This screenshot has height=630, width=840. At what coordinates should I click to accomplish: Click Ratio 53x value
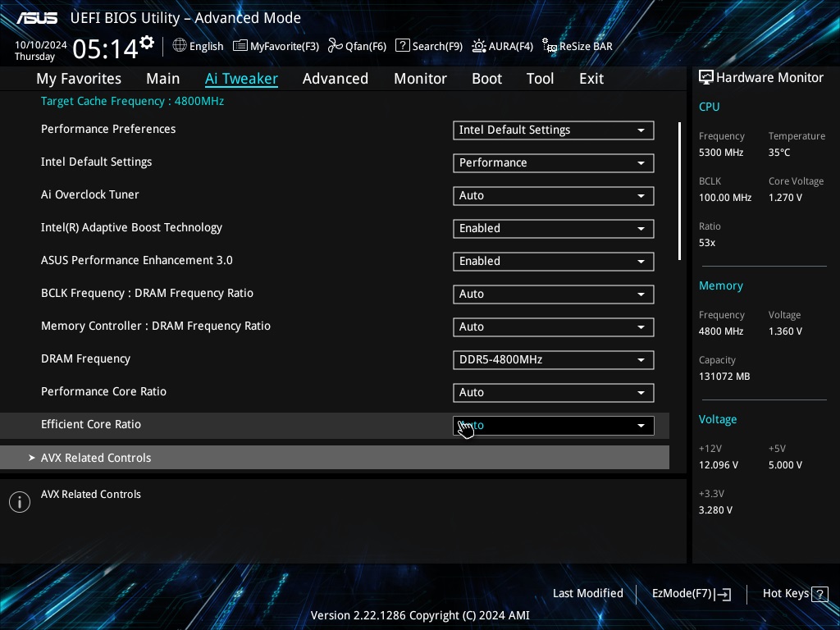706,243
